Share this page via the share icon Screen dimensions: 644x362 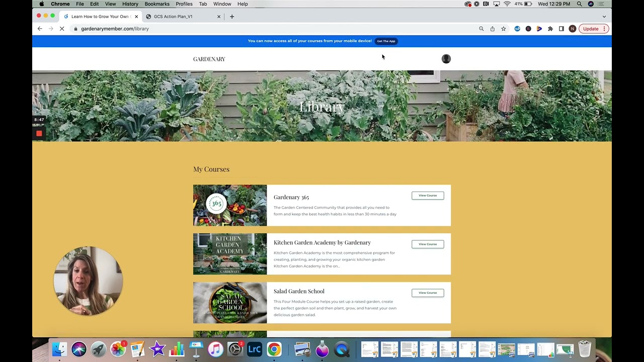coord(492,29)
